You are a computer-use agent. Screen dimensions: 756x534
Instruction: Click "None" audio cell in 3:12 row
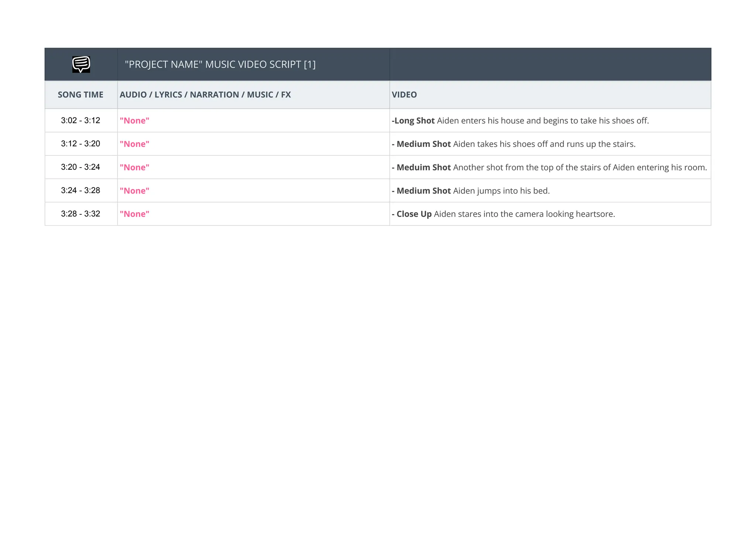134,144
